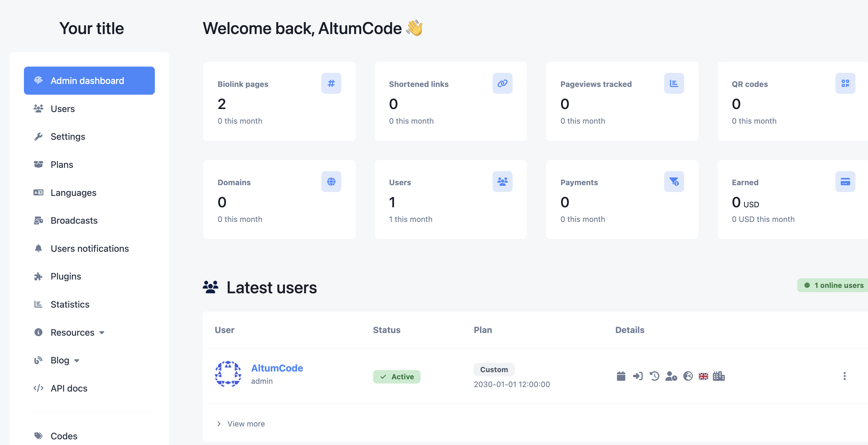Click the QR codes icon
Viewport: 868px width, 445px height.
tap(845, 83)
